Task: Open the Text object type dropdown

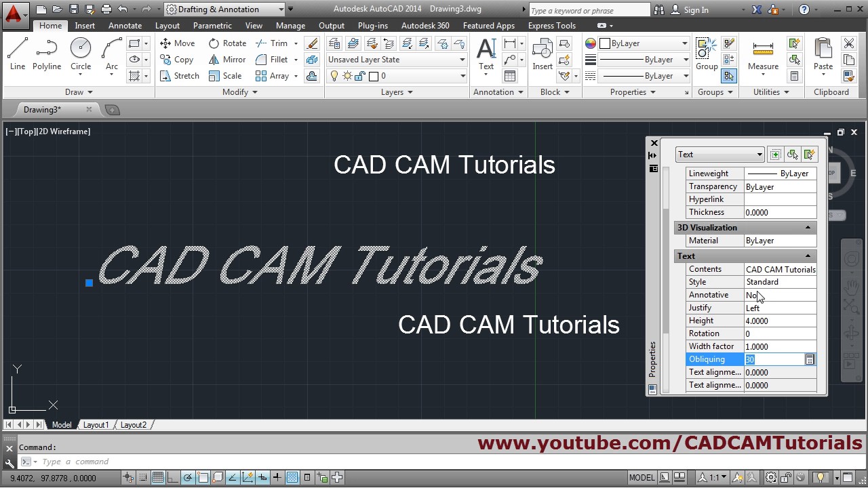Action: tap(720, 155)
